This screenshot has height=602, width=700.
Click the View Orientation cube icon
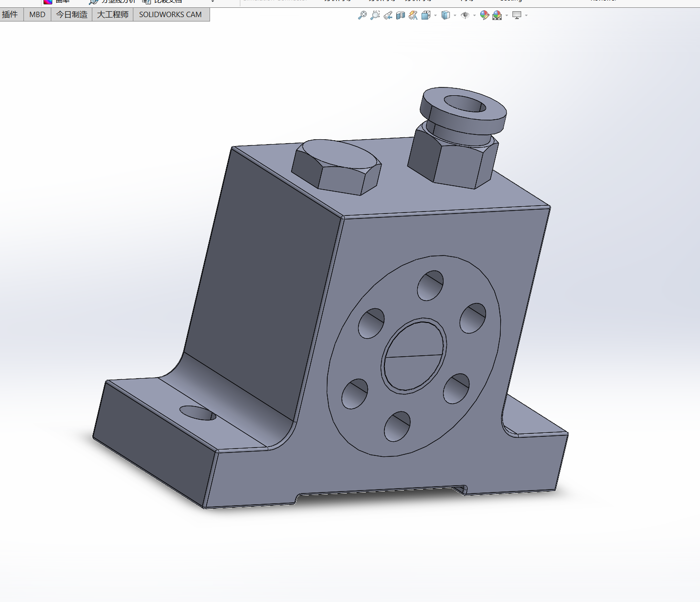426,15
